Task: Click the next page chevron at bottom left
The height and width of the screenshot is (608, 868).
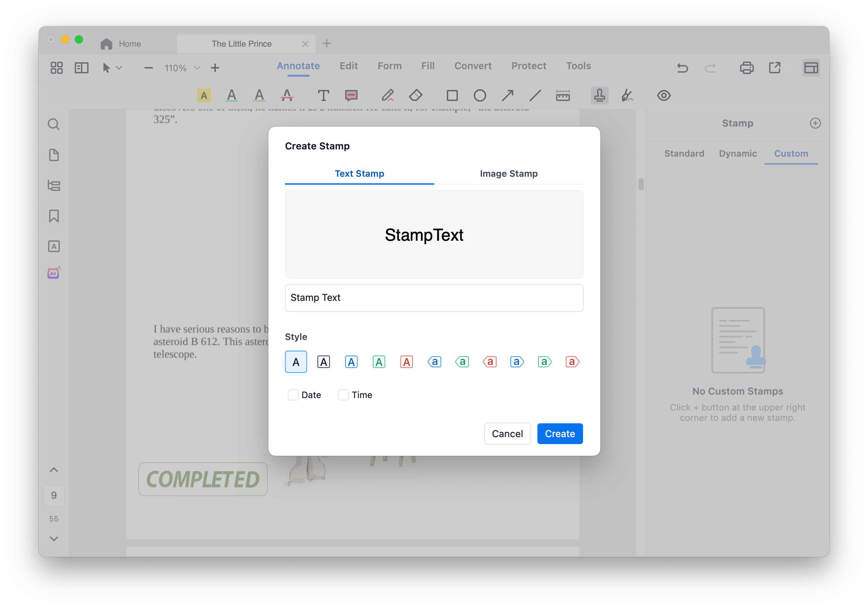Action: click(x=54, y=538)
